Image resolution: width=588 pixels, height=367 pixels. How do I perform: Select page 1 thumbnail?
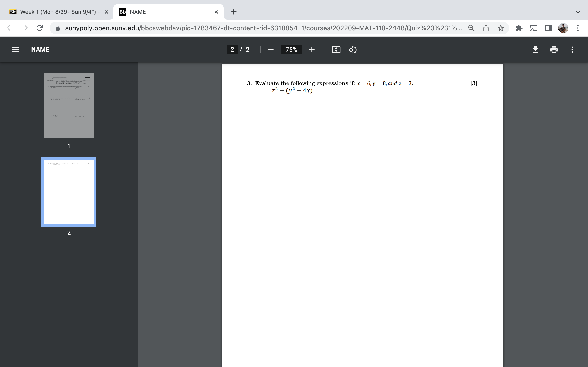tap(69, 105)
